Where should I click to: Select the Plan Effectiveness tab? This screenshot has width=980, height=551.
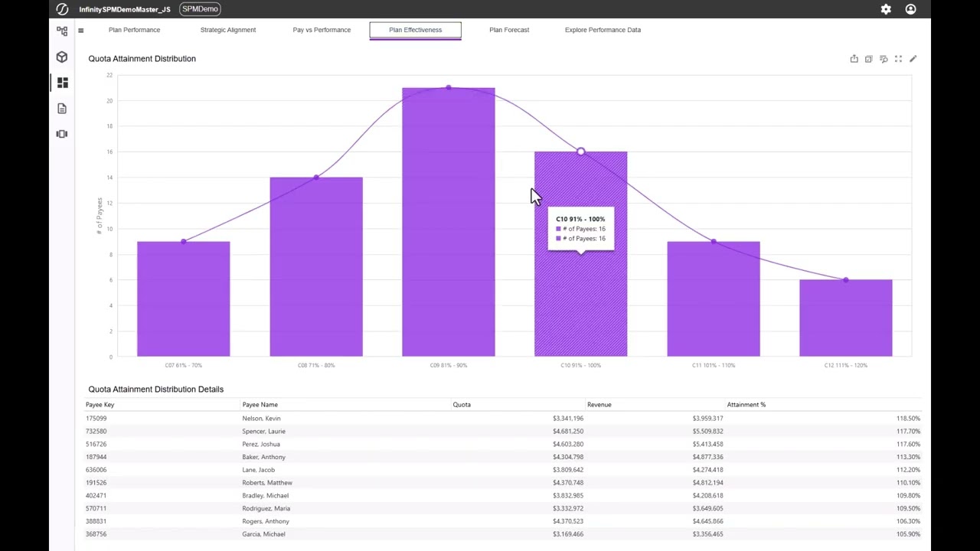tap(415, 30)
